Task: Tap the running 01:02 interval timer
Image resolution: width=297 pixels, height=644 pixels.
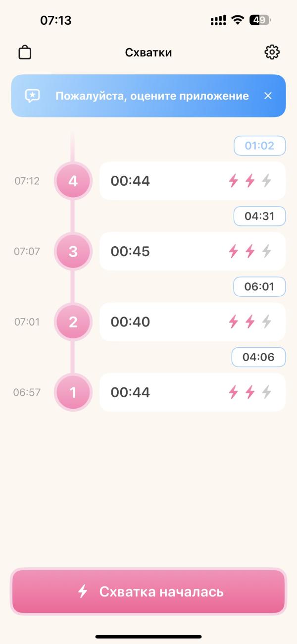Action: pos(260,146)
